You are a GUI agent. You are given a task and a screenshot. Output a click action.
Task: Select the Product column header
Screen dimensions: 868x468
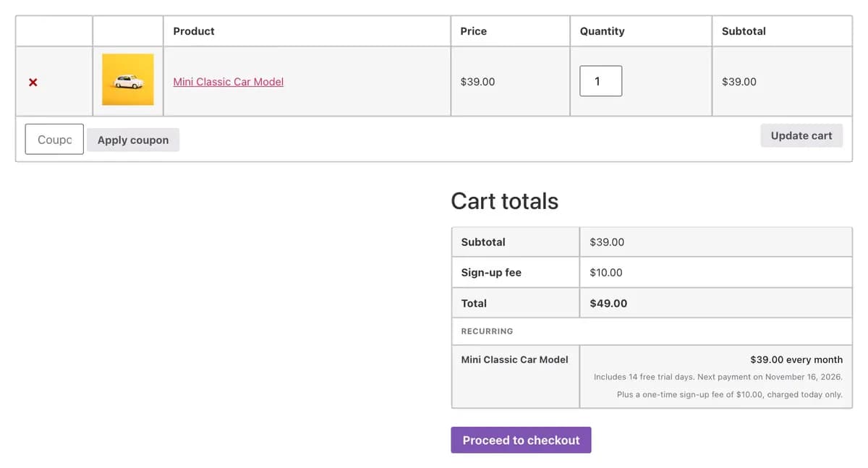pos(194,31)
